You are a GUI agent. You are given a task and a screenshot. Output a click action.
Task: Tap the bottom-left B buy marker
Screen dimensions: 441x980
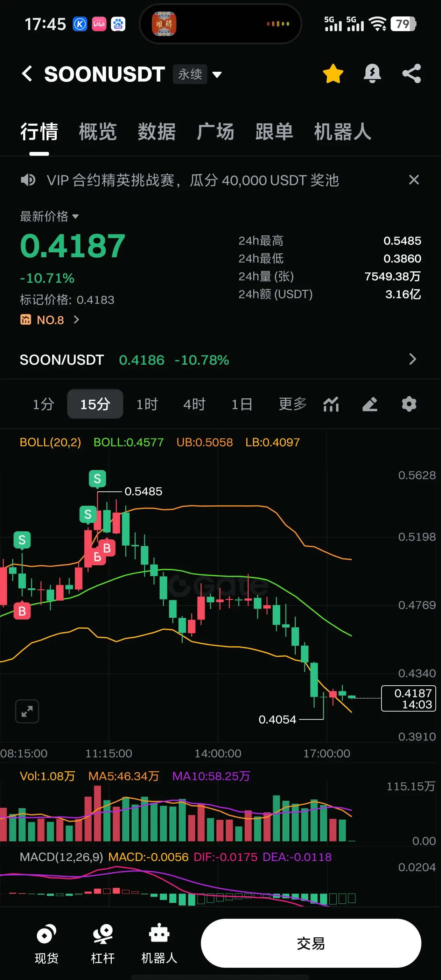(x=22, y=611)
